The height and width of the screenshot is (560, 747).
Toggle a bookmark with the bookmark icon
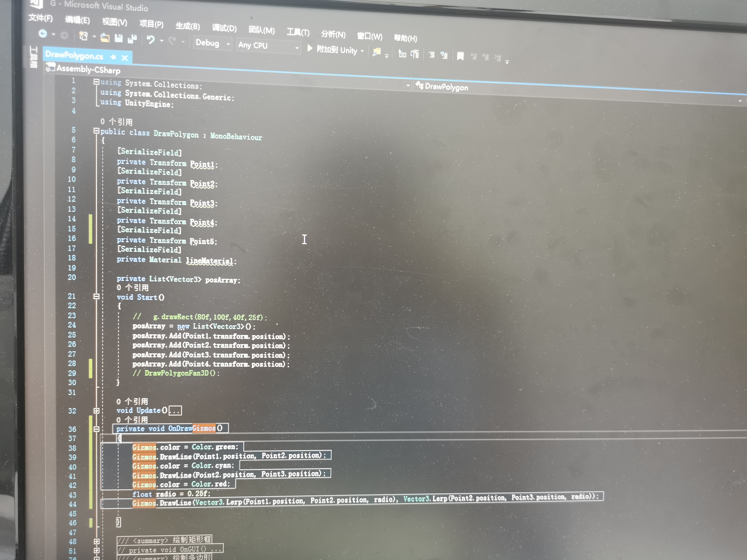click(x=460, y=56)
